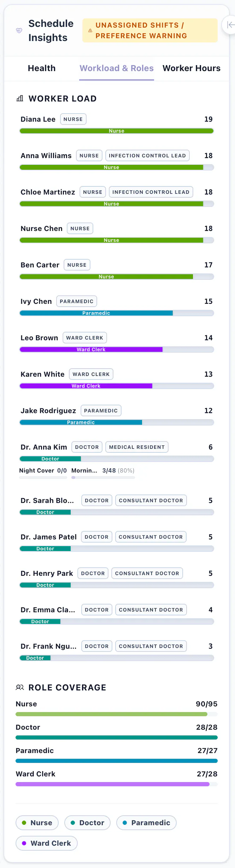The image size is (235, 868).
Task: Click the green dot in the Nurse legend chip
Action: [x=24, y=823]
